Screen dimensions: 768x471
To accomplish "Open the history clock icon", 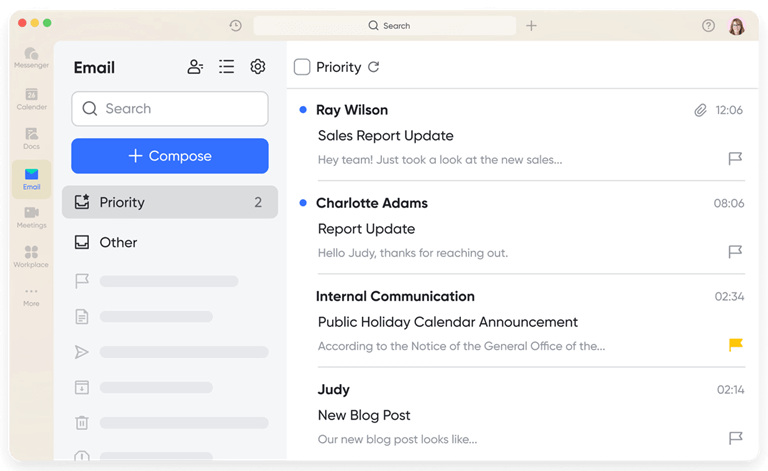I will 236,25.
